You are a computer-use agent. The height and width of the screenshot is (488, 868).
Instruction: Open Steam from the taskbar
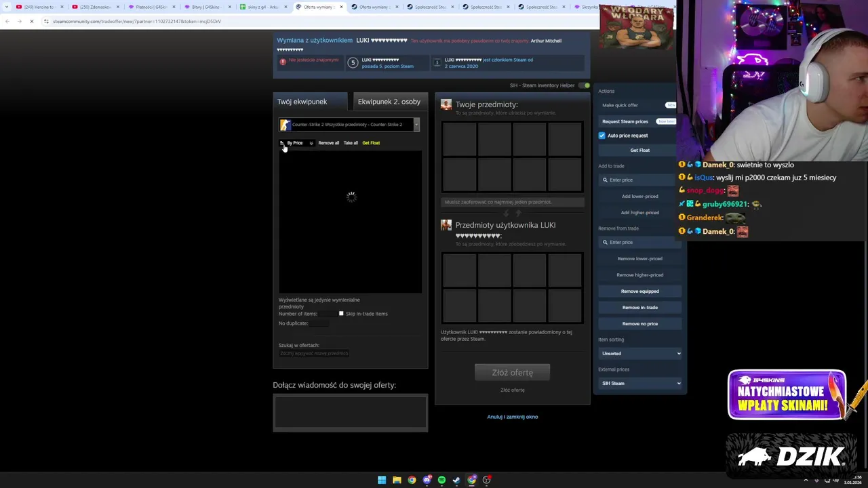[456, 480]
